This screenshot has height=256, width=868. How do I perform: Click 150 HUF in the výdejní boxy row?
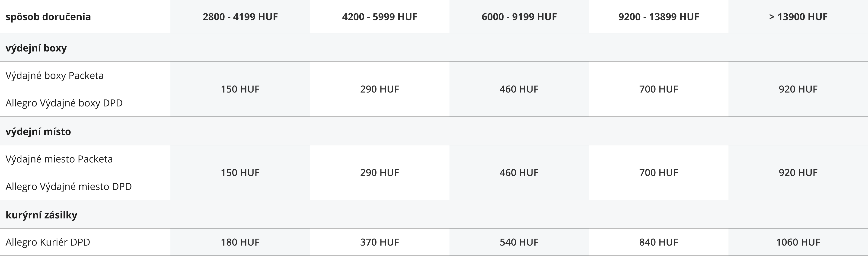pyautogui.click(x=240, y=89)
